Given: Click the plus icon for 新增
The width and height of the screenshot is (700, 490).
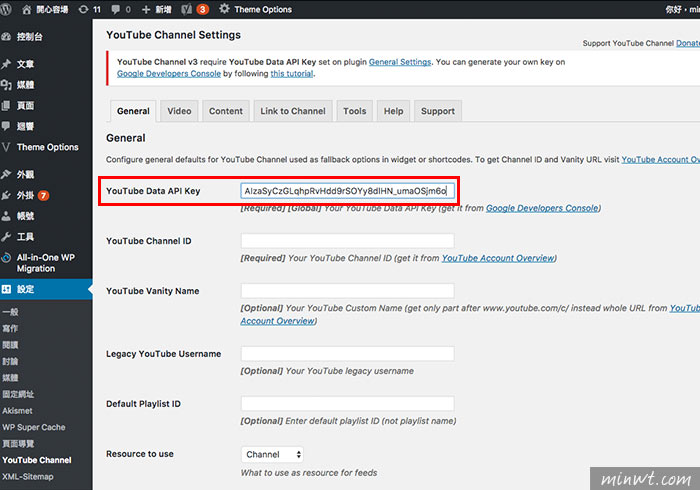Looking at the screenshot, I should (x=146, y=9).
